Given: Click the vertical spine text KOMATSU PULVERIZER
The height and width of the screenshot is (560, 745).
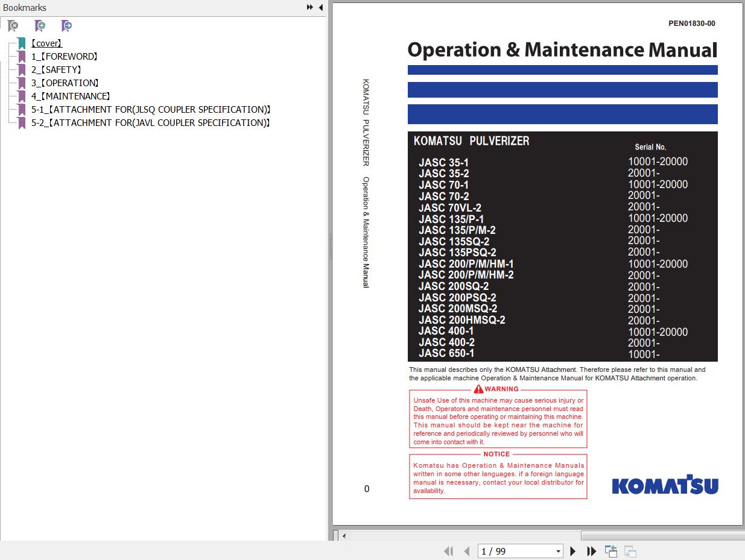Looking at the screenshot, I should point(366,122).
